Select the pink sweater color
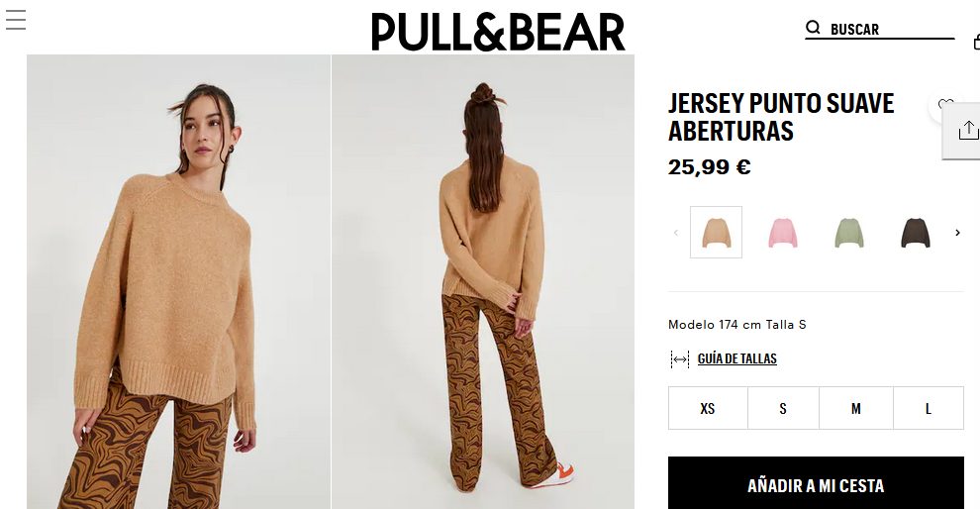The image size is (980, 509). 782,233
